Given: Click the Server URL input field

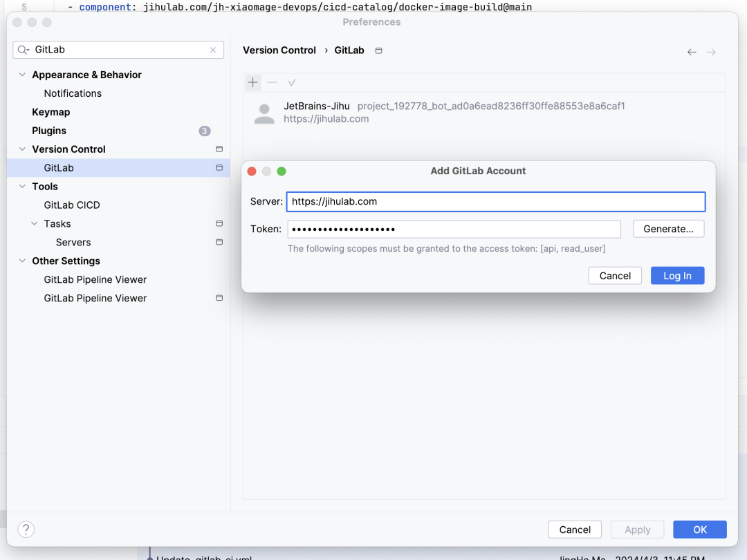Looking at the screenshot, I should tap(496, 201).
